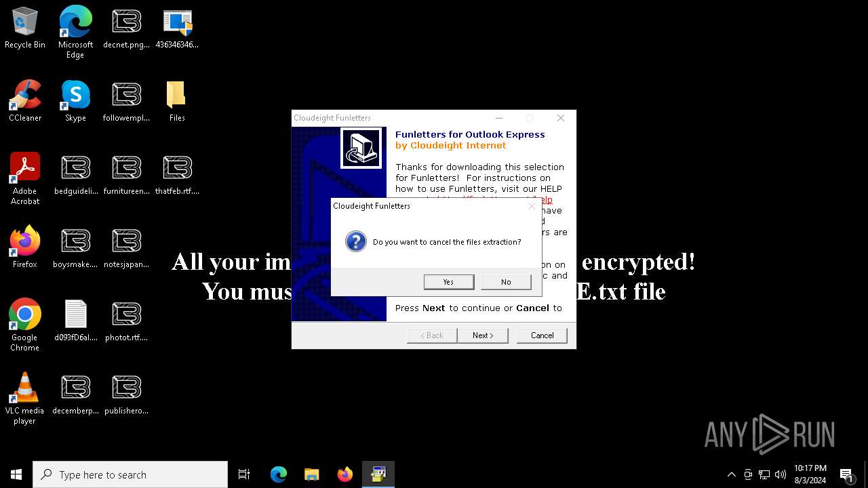Select the boysmake file icon

click(76, 247)
